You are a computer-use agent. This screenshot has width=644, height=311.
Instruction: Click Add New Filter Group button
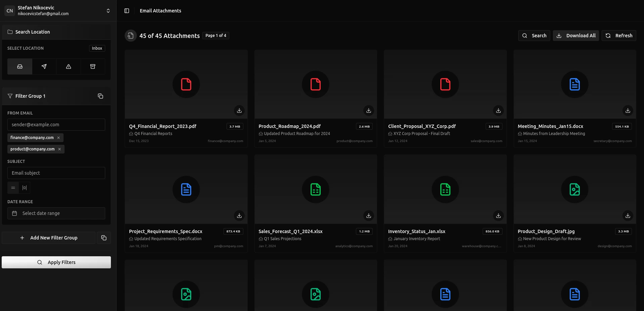(x=49, y=238)
